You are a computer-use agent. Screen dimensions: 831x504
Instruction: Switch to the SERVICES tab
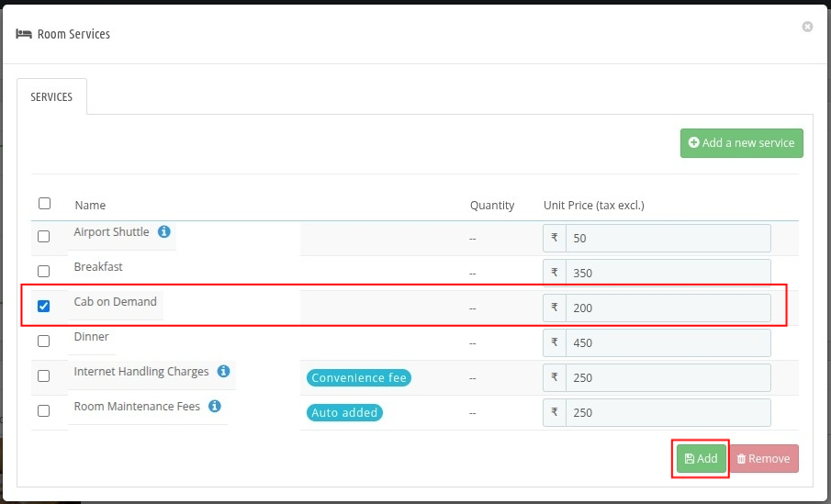click(51, 97)
